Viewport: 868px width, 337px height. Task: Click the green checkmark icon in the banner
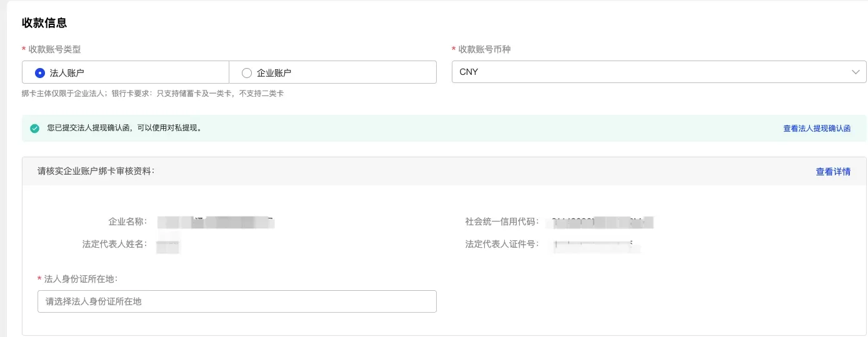[35, 129]
